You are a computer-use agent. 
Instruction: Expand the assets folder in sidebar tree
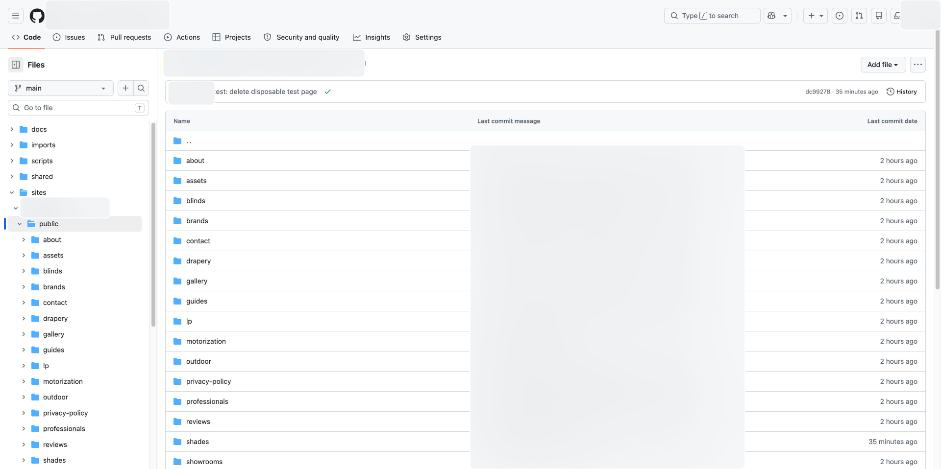pyautogui.click(x=23, y=255)
